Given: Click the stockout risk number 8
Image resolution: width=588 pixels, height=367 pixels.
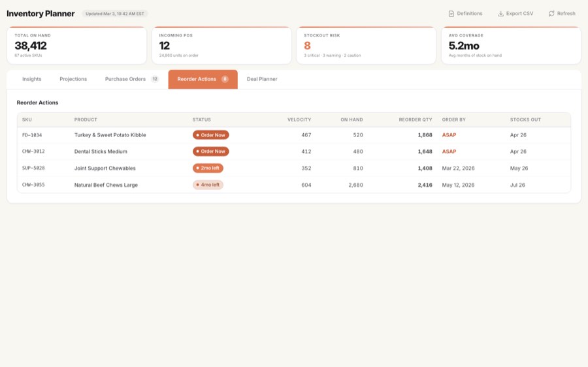Looking at the screenshot, I should [x=307, y=46].
